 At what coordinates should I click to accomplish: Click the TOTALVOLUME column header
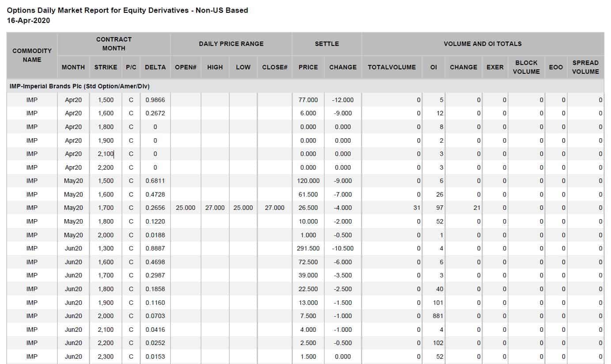pyautogui.click(x=391, y=67)
